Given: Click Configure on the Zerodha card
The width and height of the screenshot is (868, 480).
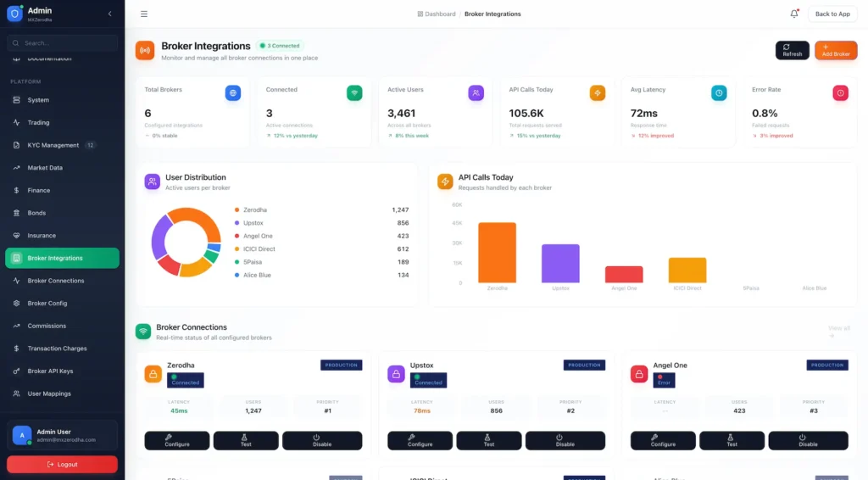Looking at the screenshot, I should [x=177, y=441].
